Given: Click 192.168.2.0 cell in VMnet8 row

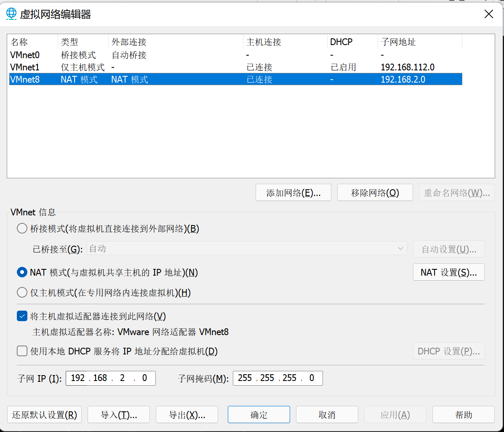Looking at the screenshot, I should coord(403,80).
